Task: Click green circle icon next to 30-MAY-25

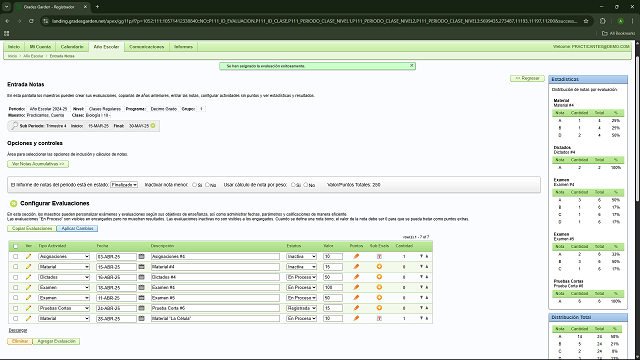Action: (x=153, y=126)
